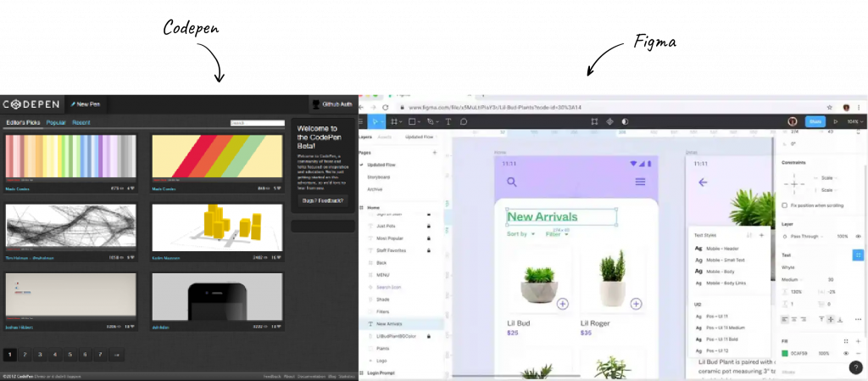This screenshot has height=381, width=868.
Task: Click the plus icon on Lil Bud card
Action: point(563,304)
